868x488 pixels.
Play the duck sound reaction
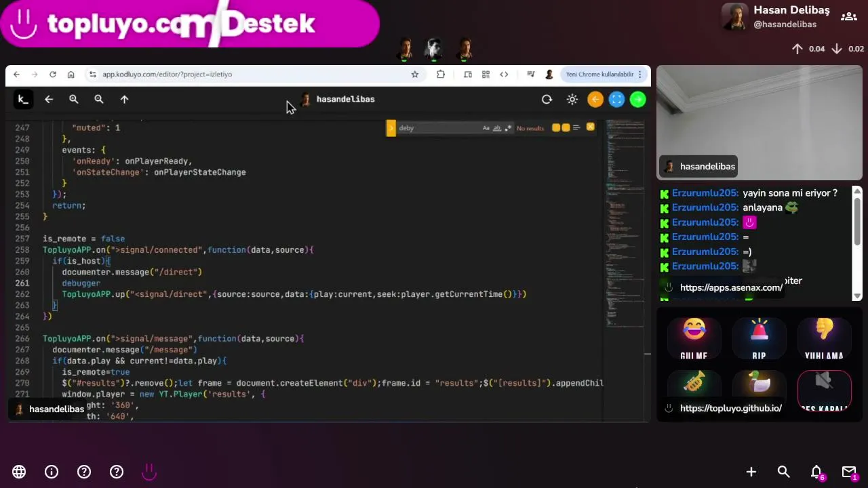(x=759, y=384)
